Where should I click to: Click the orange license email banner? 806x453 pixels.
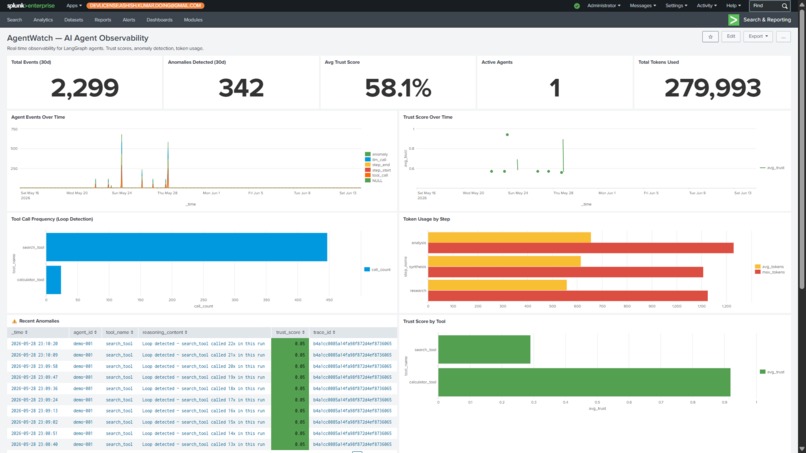pyautogui.click(x=145, y=6)
